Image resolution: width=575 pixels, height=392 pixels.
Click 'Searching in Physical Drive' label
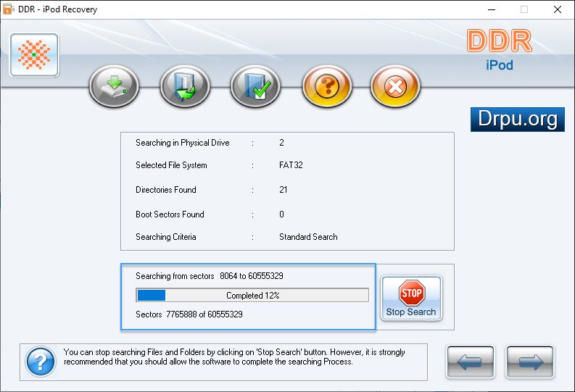(183, 143)
